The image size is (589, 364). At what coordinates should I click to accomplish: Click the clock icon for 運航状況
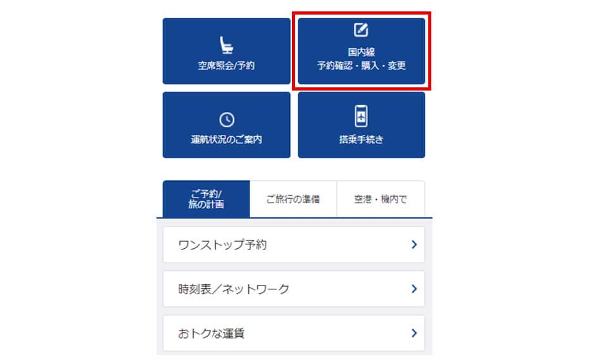pyautogui.click(x=227, y=120)
